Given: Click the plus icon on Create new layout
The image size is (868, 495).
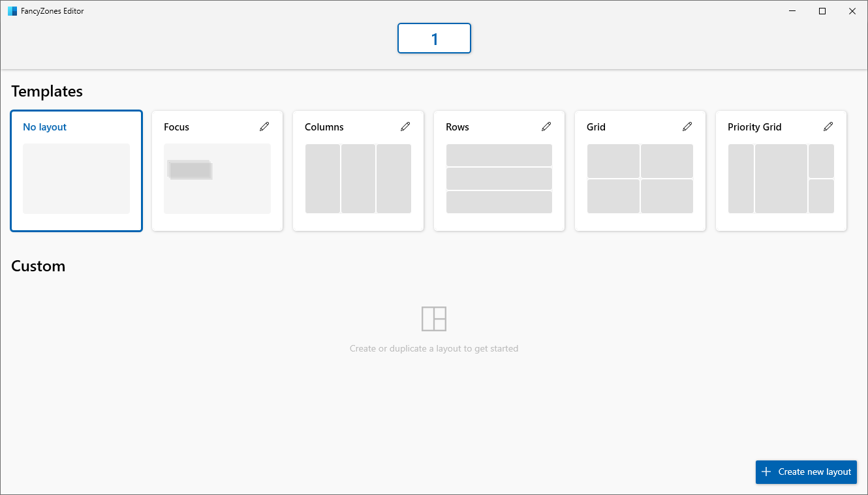Looking at the screenshot, I should click(767, 472).
